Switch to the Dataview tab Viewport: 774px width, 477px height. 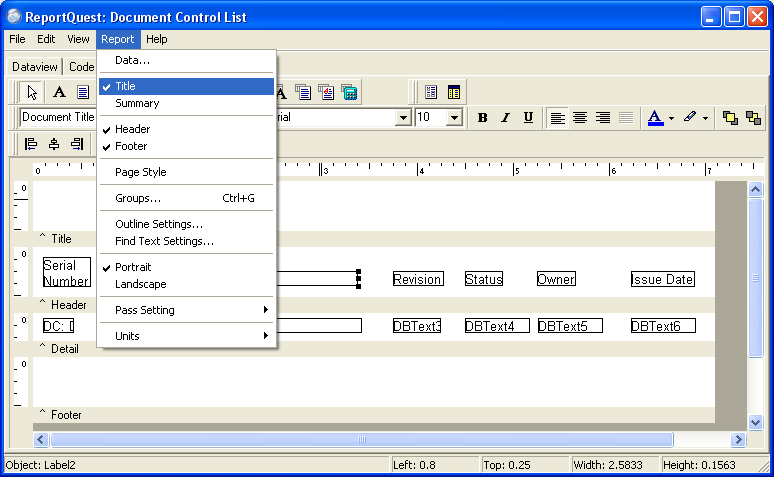pyautogui.click(x=35, y=67)
